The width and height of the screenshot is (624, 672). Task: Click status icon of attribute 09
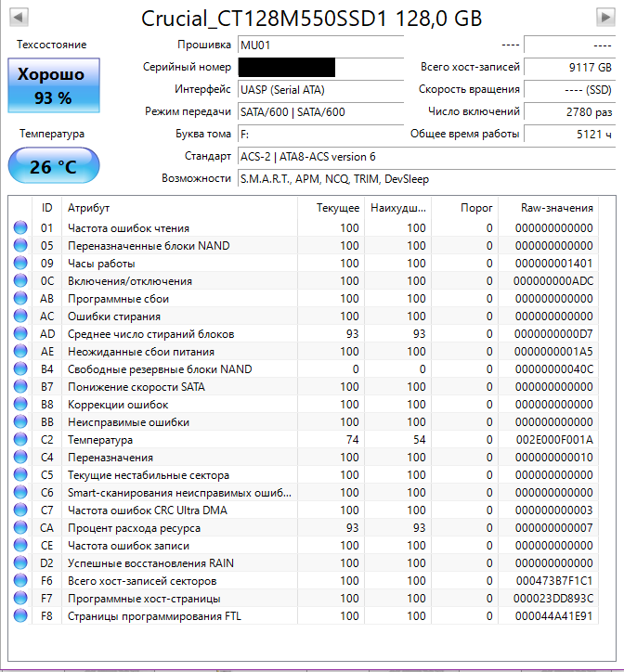(x=20, y=263)
